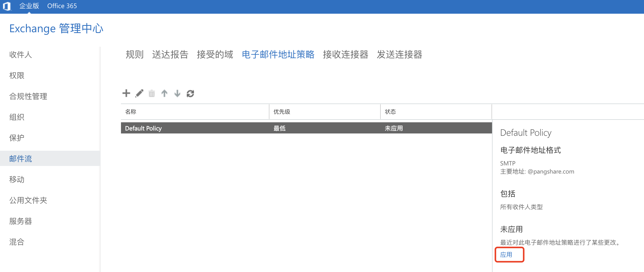The width and height of the screenshot is (644, 272).
Task: Click the 最低 priority cell
Action: point(280,128)
